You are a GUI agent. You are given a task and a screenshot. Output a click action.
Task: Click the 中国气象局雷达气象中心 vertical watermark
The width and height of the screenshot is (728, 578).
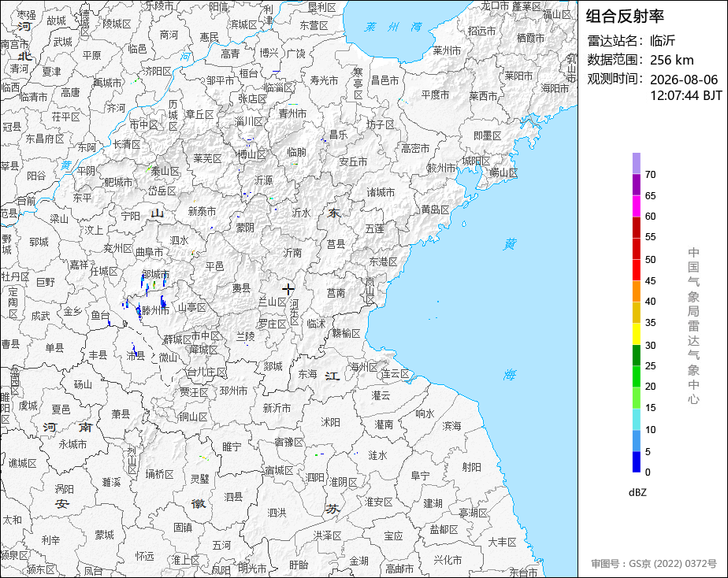pos(693,326)
